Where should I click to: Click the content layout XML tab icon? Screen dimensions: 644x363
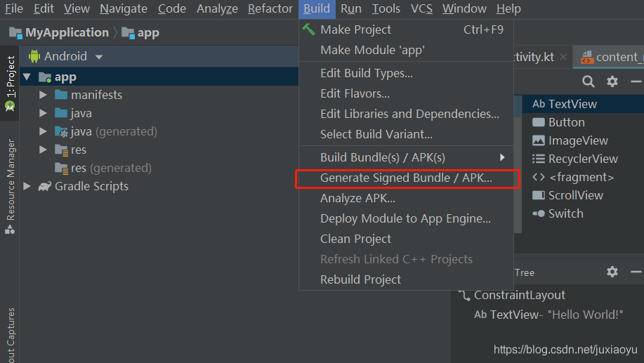pyautogui.click(x=587, y=58)
